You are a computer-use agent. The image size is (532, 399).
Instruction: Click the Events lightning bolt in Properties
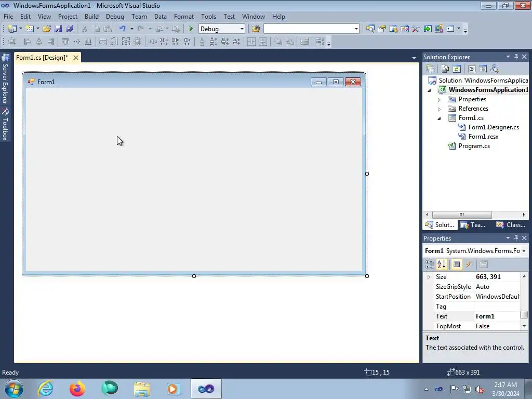pos(468,264)
